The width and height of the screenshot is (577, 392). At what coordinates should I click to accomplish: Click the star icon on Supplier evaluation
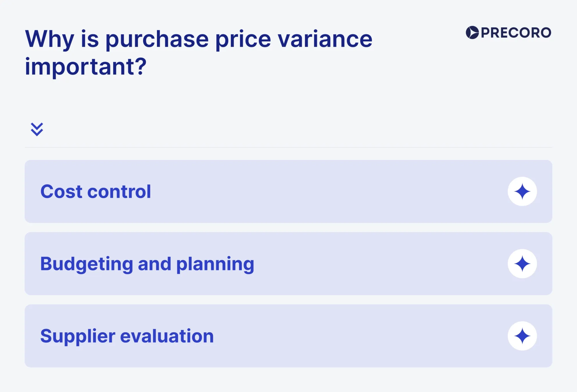pyautogui.click(x=522, y=336)
